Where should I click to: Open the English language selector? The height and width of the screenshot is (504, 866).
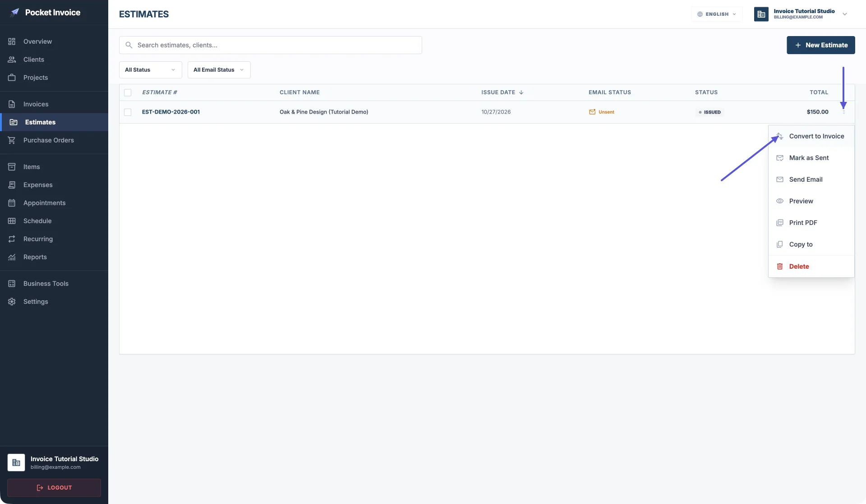point(717,14)
